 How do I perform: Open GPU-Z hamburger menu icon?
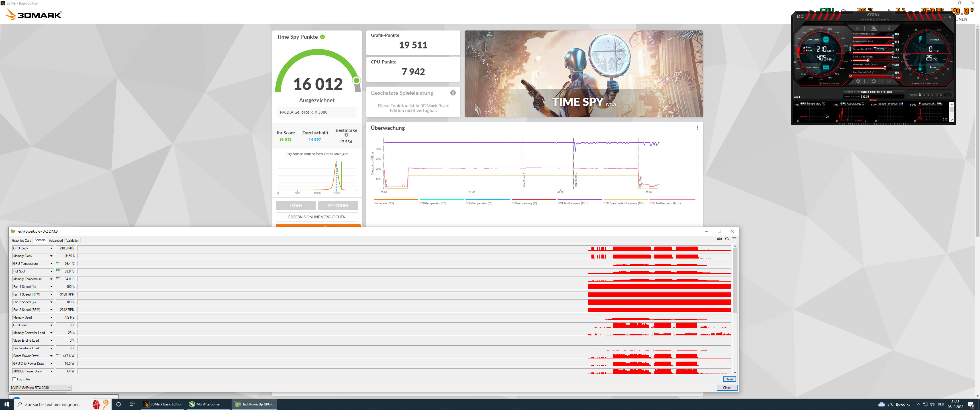pos(734,239)
